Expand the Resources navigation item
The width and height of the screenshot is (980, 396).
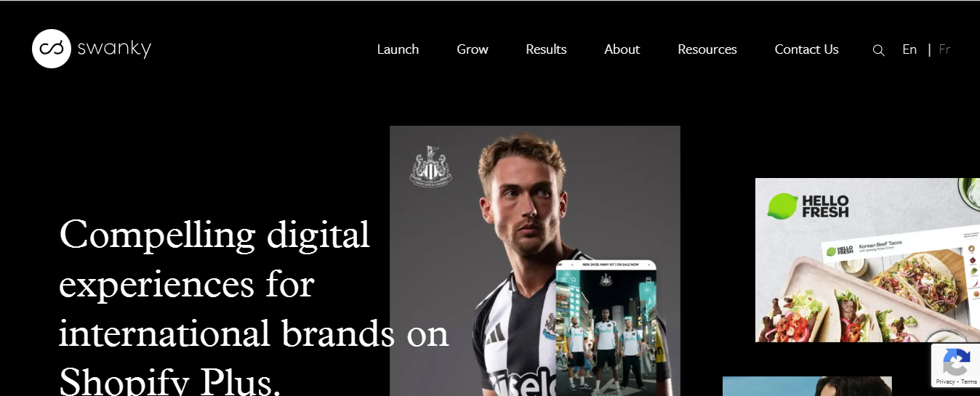[707, 49]
